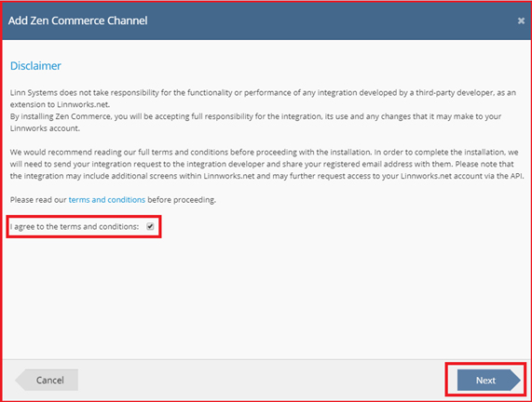
Task: Toggle the agree to terms checkbox
Action: [x=150, y=226]
